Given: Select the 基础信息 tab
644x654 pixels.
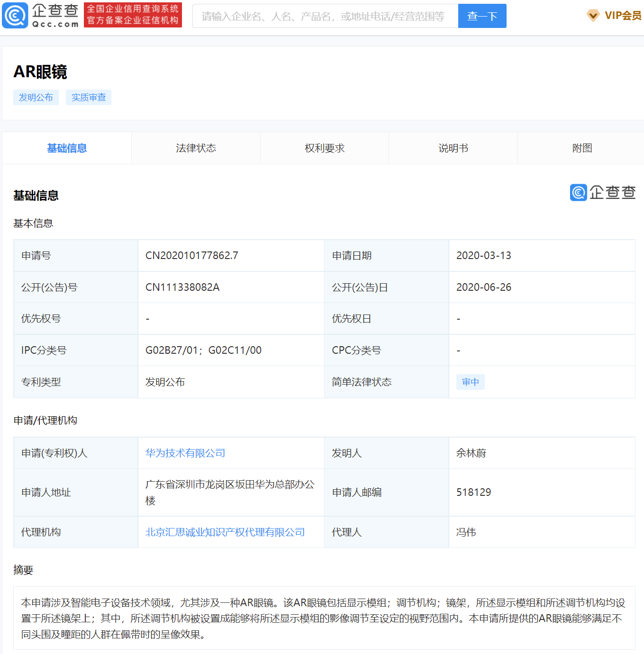Looking at the screenshot, I should pos(66,148).
